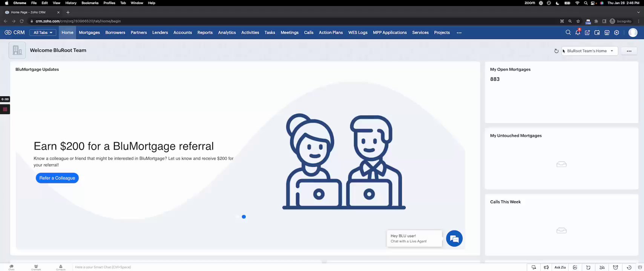644x271 pixels.
Task: Go to the Reports tab
Action: [x=205, y=33]
